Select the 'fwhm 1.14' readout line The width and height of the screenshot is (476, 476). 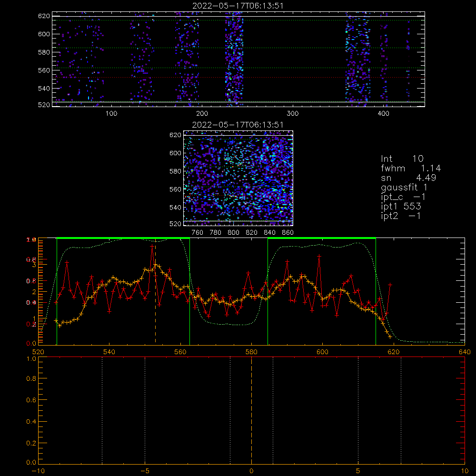pos(411,168)
